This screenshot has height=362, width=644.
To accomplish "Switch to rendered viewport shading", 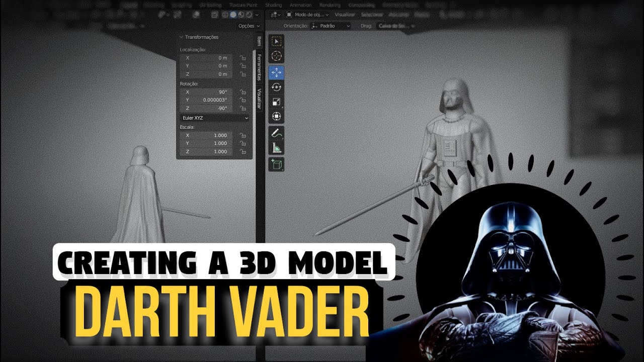I will coord(249,15).
